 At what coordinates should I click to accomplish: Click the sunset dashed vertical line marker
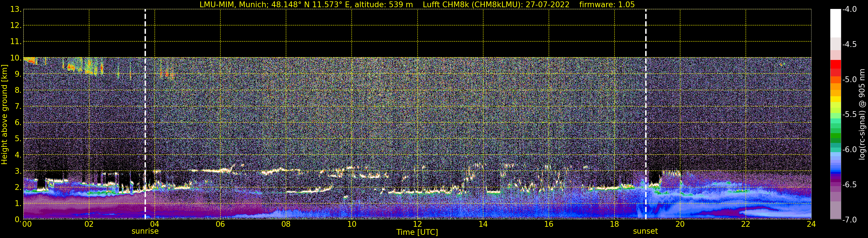click(x=646, y=114)
